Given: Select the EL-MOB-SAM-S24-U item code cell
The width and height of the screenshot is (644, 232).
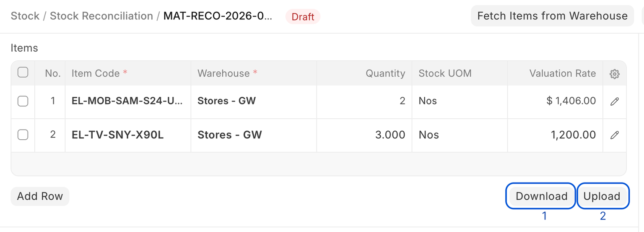Looking at the screenshot, I should coord(127,101).
